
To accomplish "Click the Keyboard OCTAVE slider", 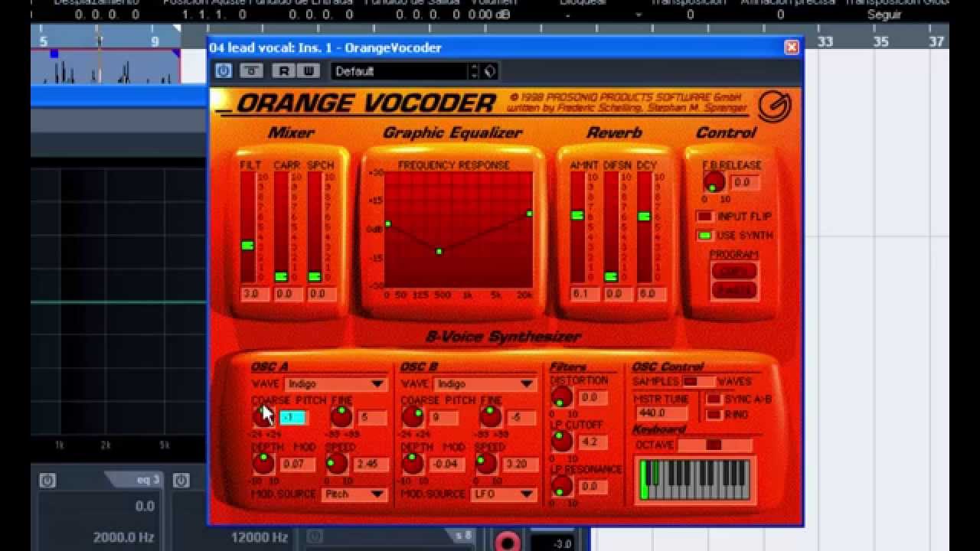I will (x=714, y=445).
